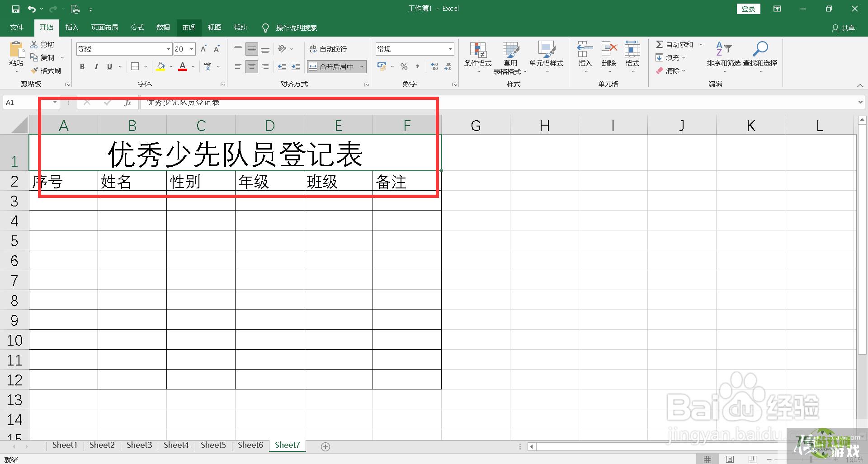Switch to the View (视图) tab
868x464 pixels.
(x=215, y=28)
